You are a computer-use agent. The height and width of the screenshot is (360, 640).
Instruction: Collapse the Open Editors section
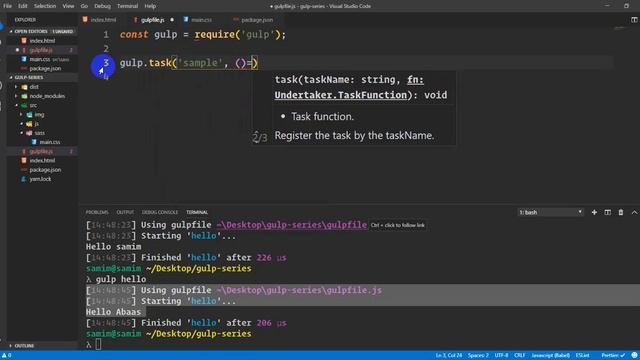point(41,31)
